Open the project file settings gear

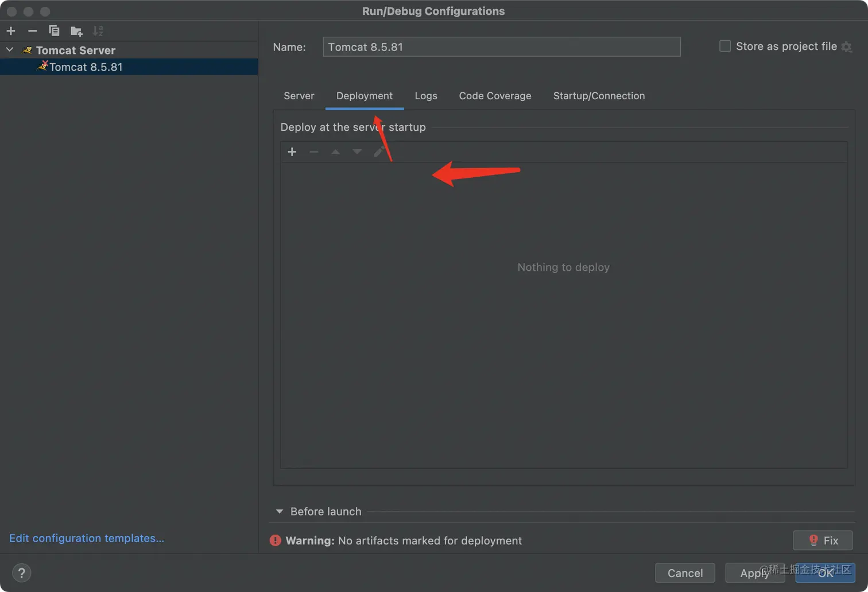point(847,47)
